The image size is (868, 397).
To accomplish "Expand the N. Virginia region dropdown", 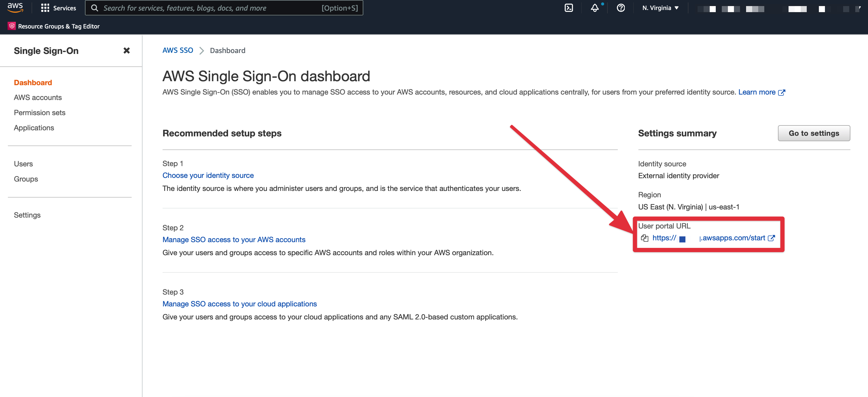I will point(660,8).
